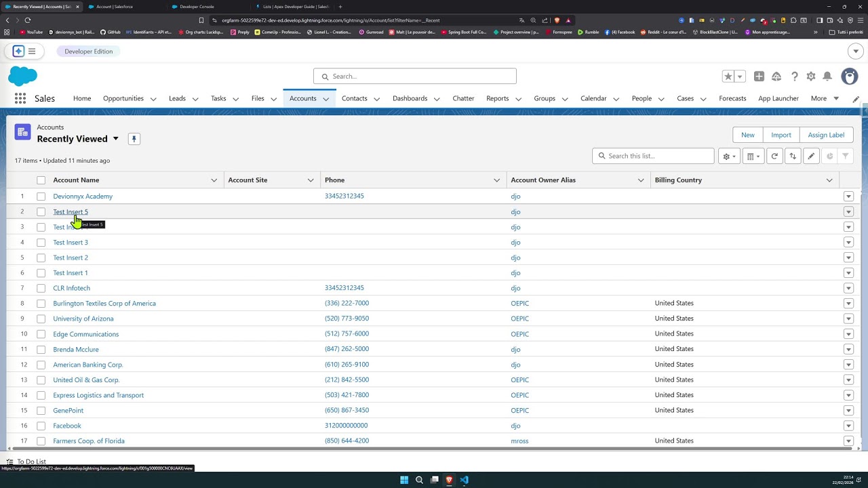This screenshot has width=868, height=488.
Task: Expand the Accounts tab chevron
Action: pyautogui.click(x=326, y=99)
